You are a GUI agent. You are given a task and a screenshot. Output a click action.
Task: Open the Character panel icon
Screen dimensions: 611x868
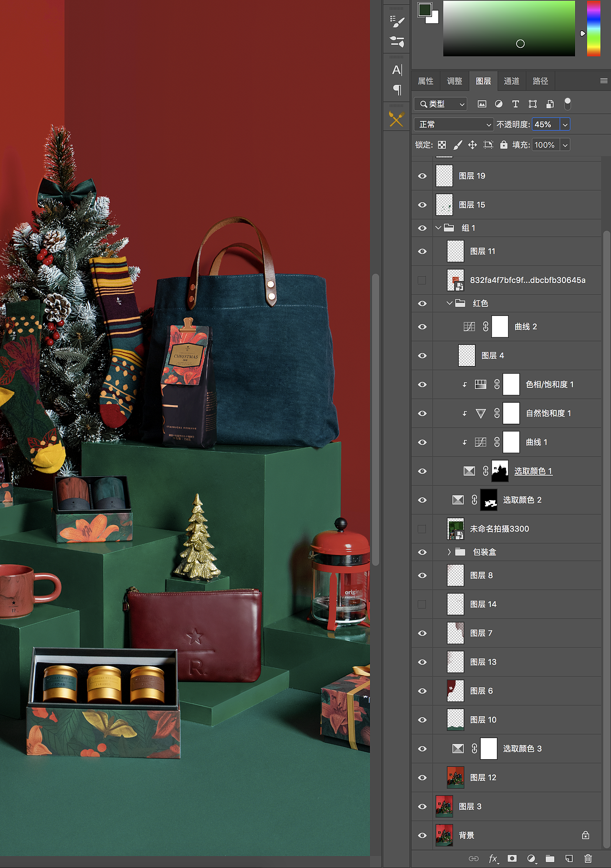coord(397,70)
